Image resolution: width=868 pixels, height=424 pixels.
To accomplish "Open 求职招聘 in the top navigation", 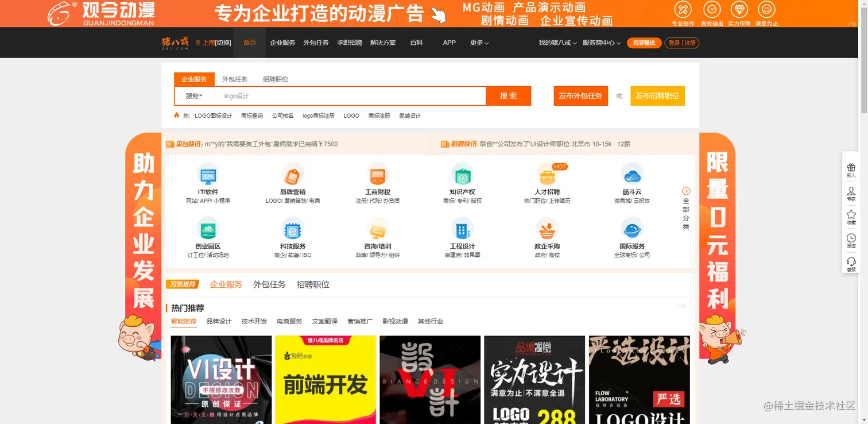I will [x=350, y=43].
